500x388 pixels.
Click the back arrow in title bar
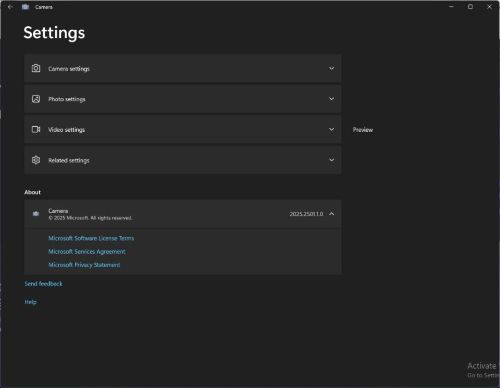click(x=10, y=7)
